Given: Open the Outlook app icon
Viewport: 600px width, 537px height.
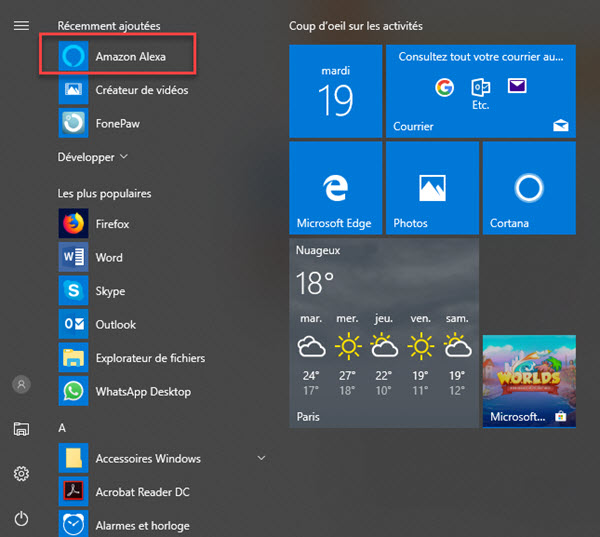Looking at the screenshot, I should [x=73, y=324].
